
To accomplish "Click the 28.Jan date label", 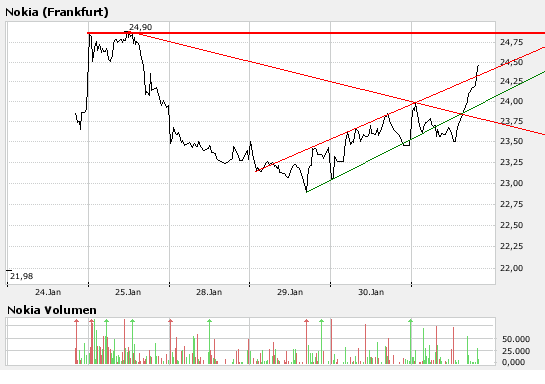I will point(209,292).
